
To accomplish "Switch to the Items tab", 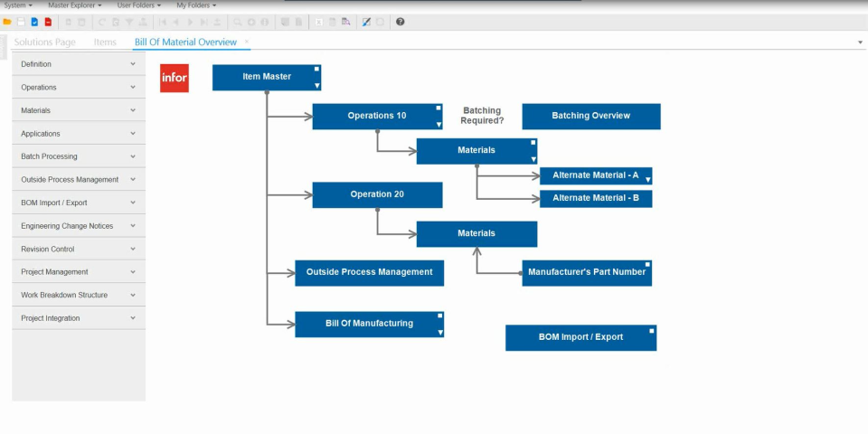I will tap(105, 42).
